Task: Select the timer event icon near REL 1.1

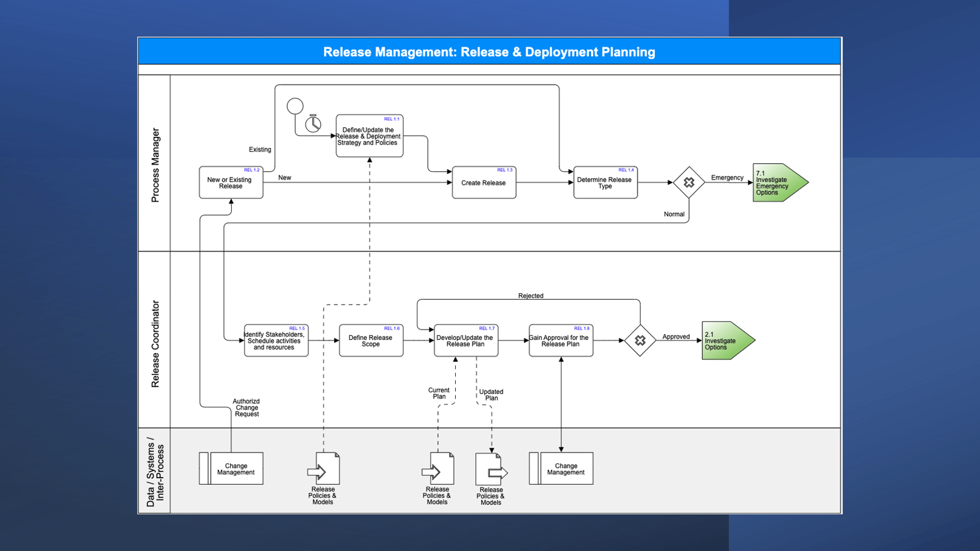Action: pos(312,125)
